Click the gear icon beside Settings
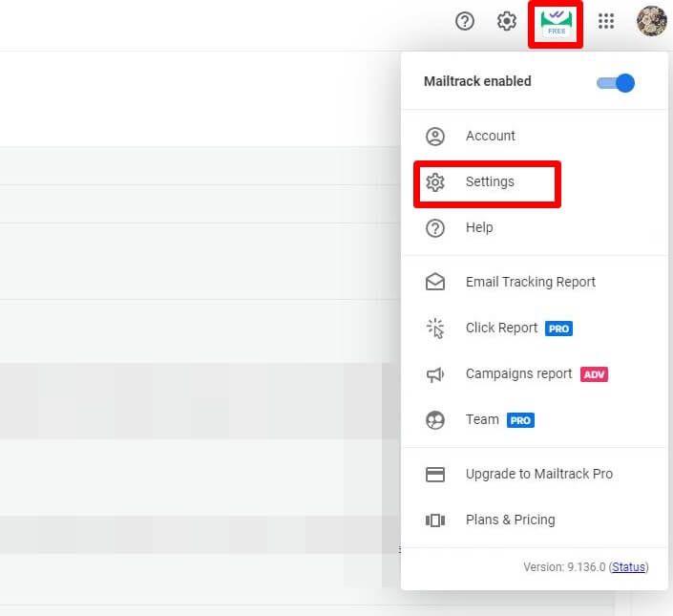The image size is (673, 616). coord(434,182)
